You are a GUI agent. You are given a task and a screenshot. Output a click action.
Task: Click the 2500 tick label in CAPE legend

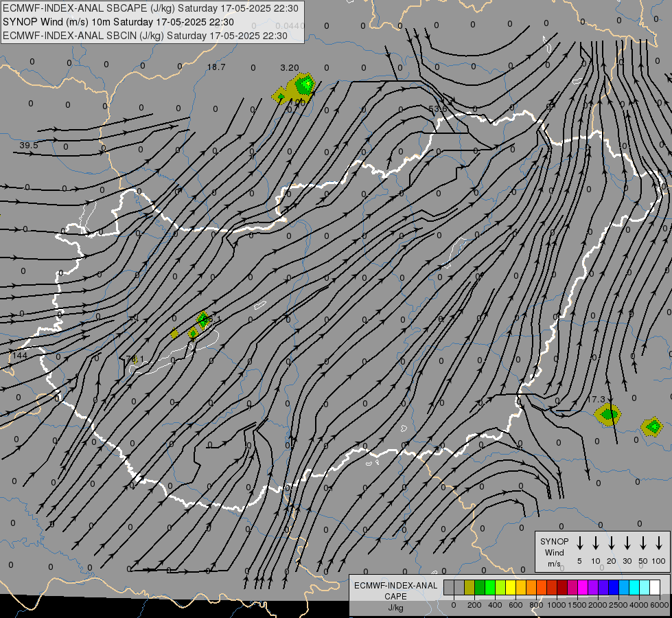(618, 605)
